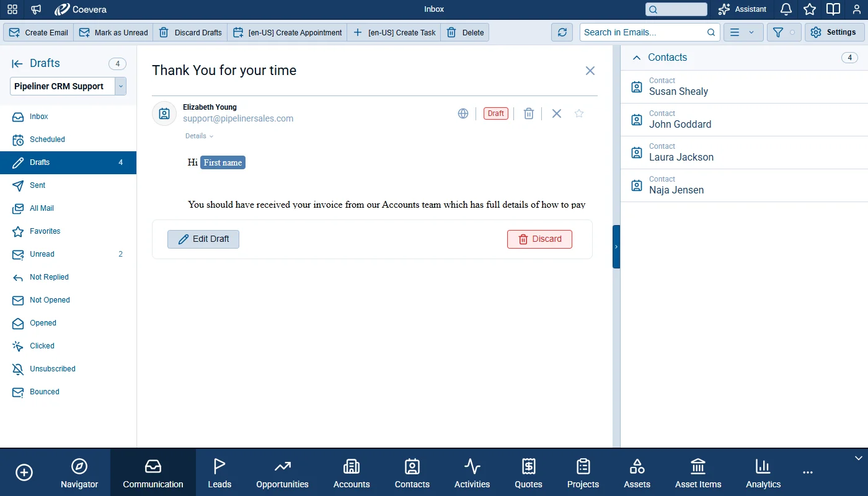The image size is (868, 496).
Task: Click the globe icon in email header
Action: tap(463, 113)
